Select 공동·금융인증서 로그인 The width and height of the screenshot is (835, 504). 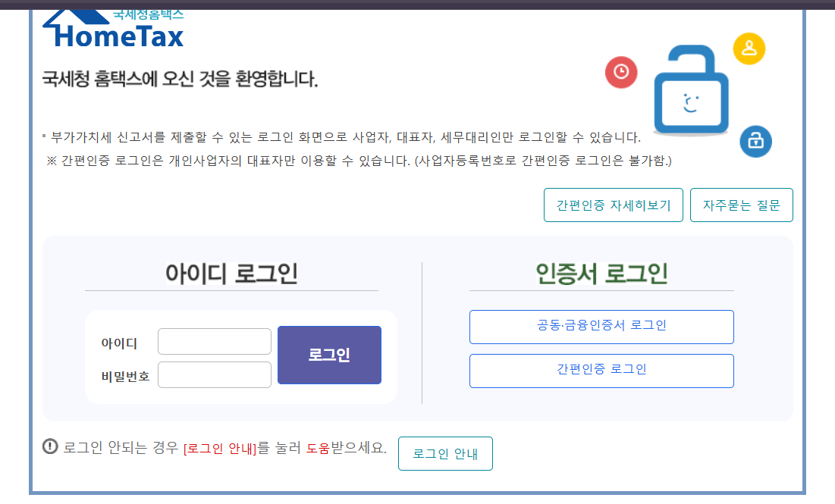pyautogui.click(x=601, y=327)
